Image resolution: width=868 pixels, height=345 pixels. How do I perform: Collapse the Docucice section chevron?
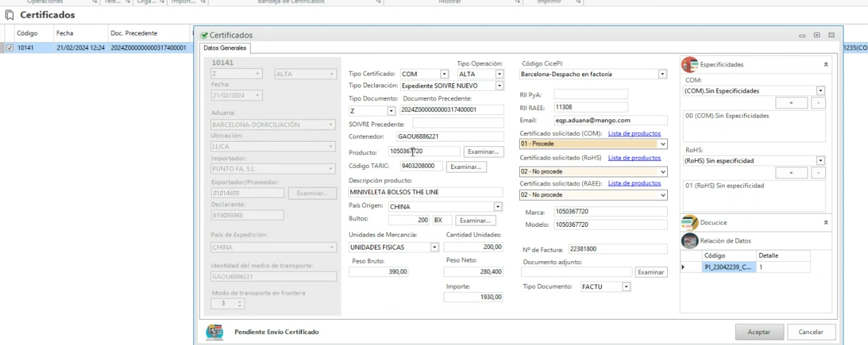[x=825, y=222]
